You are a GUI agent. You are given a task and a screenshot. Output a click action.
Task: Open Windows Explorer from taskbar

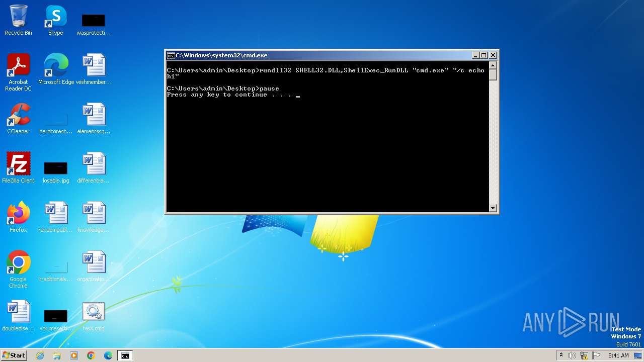click(x=57, y=355)
